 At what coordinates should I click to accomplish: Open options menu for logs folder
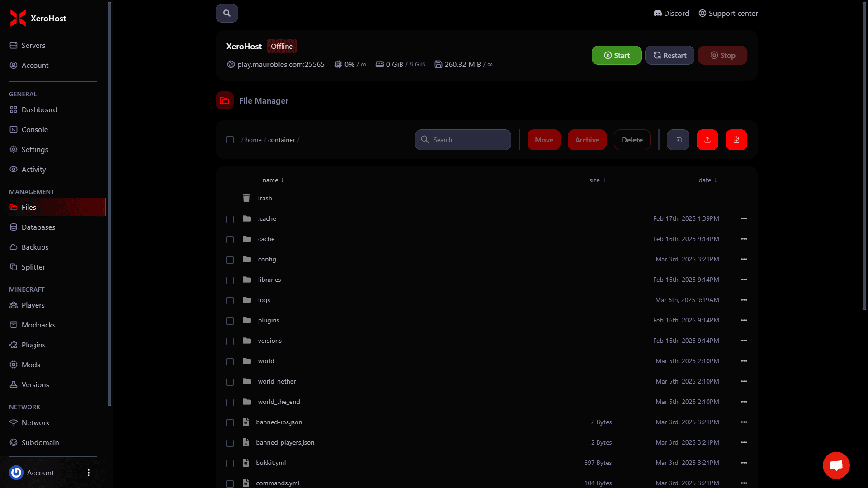[x=744, y=300]
